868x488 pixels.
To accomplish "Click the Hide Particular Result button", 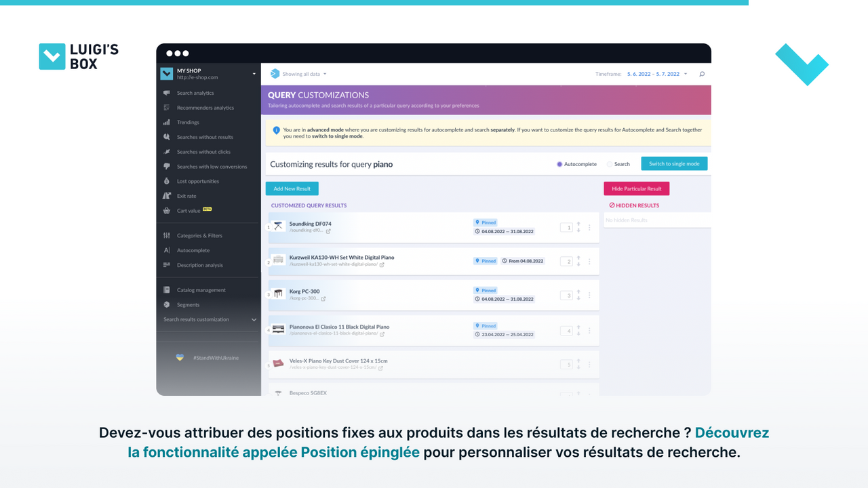I will [637, 188].
